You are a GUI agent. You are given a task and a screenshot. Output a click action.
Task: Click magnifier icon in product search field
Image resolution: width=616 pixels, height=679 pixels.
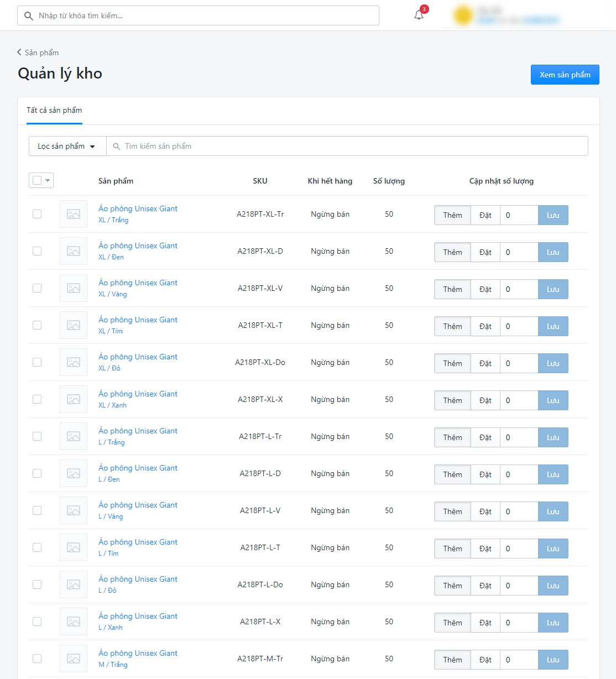[x=117, y=147]
